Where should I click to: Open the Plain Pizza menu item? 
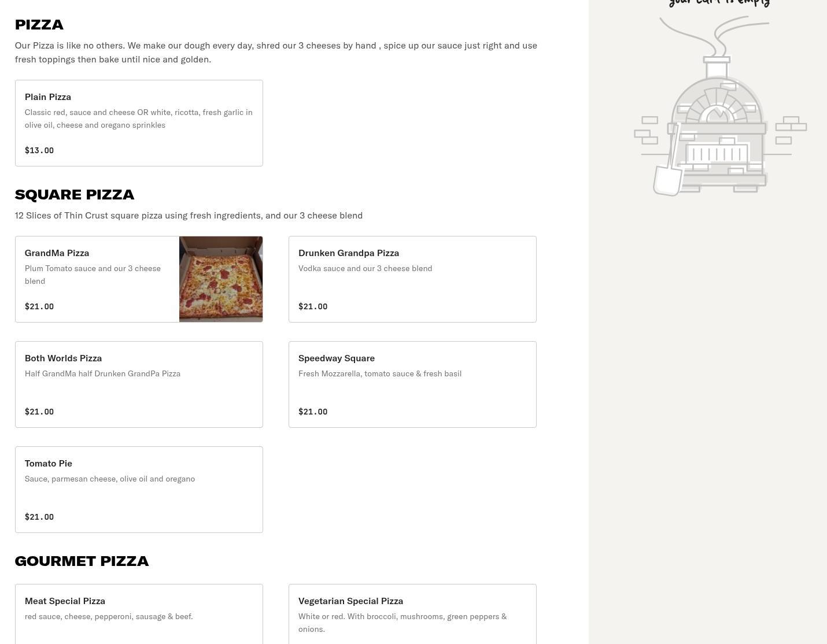139,123
